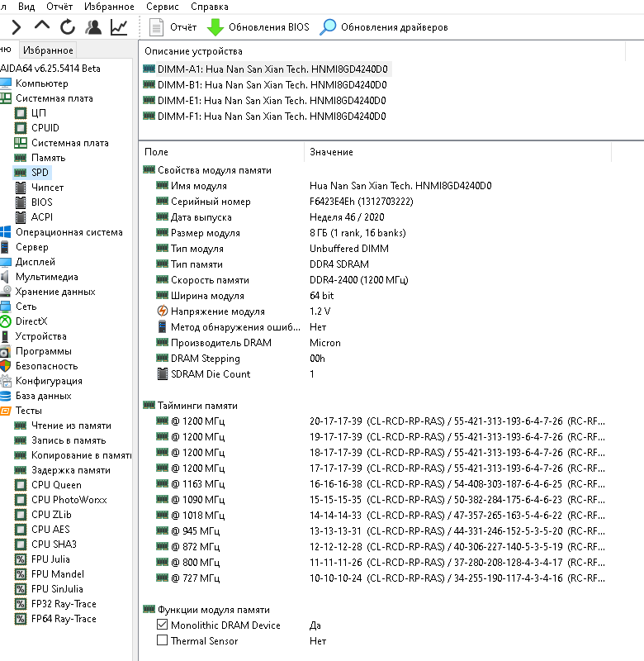Click the refresh icon in the toolbar

(x=68, y=27)
